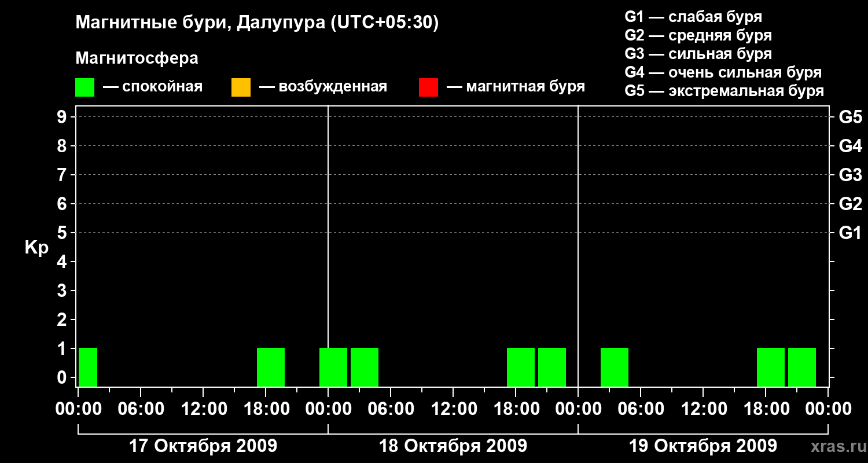Click the Kp axis label
Image resolution: width=868 pixels, height=463 pixels.
(36, 248)
